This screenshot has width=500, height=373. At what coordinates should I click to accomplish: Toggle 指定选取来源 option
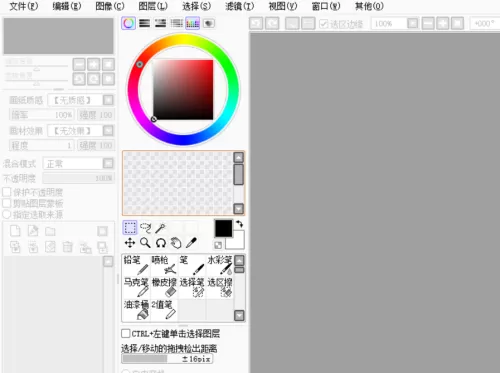7,214
